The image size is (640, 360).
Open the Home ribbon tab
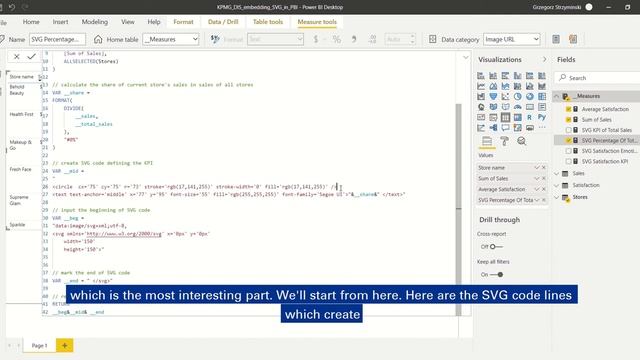[31, 22]
